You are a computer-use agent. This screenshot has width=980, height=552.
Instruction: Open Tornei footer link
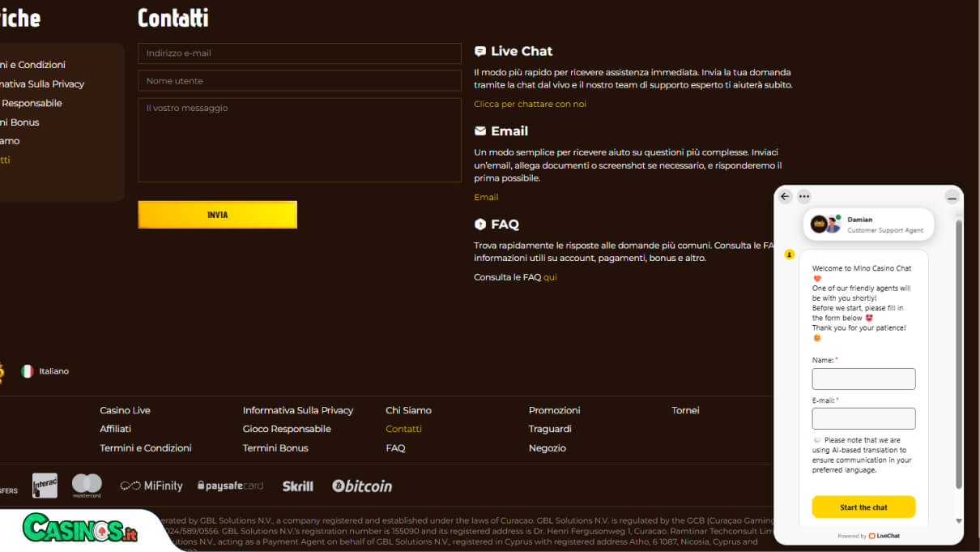685,410
